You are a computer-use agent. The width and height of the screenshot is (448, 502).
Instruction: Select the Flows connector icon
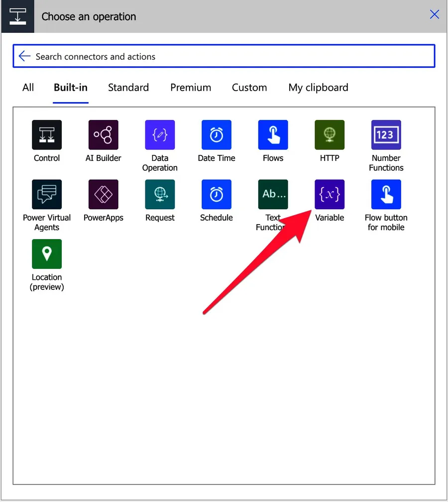[x=273, y=135]
